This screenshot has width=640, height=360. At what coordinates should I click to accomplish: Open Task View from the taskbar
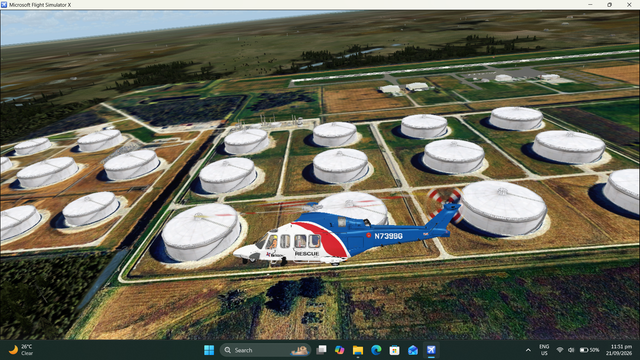(322, 350)
